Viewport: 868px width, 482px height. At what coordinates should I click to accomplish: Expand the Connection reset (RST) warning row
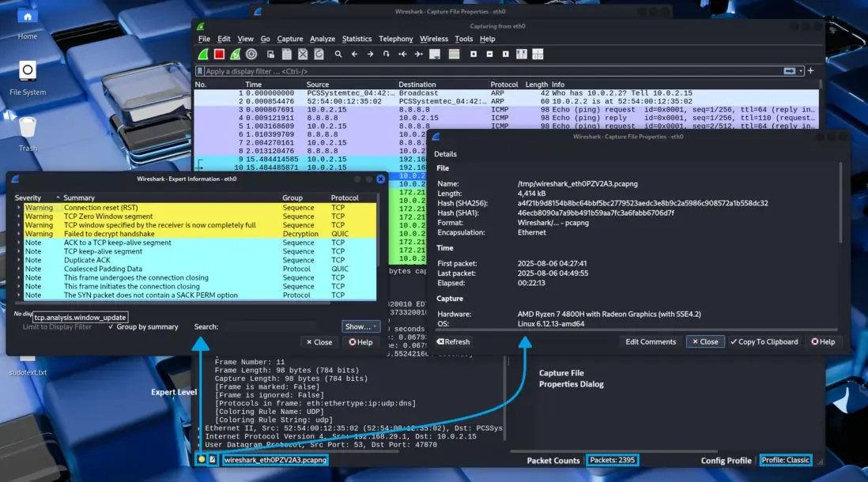[19, 208]
